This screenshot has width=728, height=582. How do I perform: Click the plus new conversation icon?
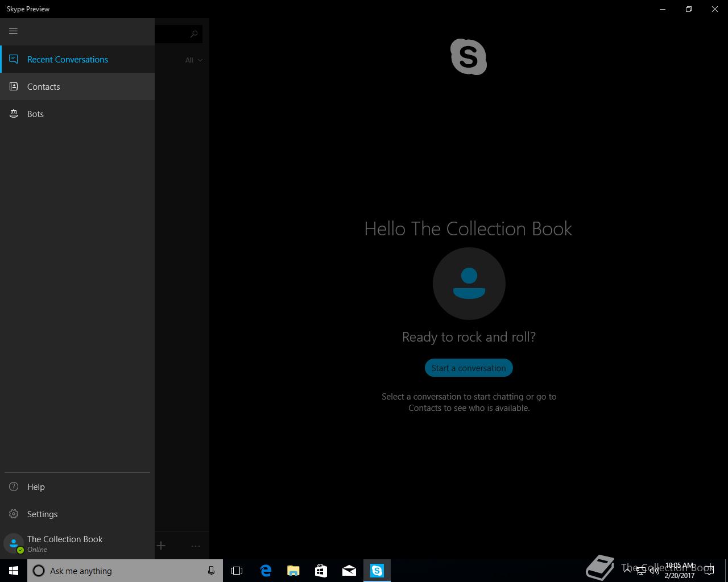click(x=161, y=546)
